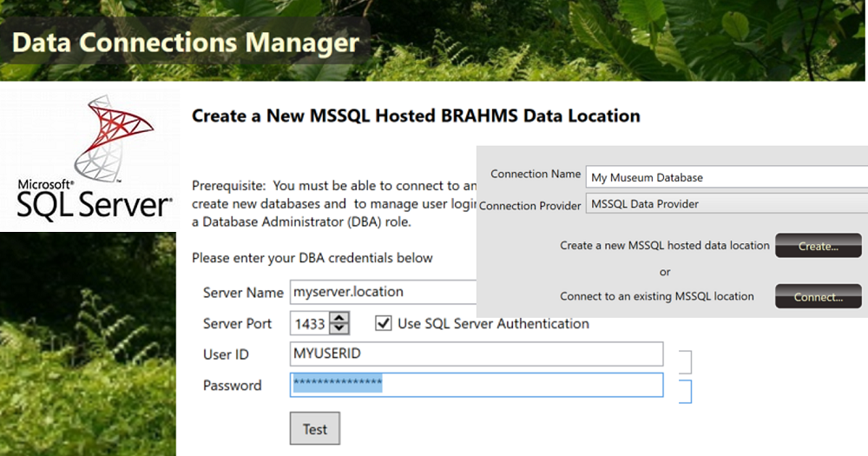The height and width of the screenshot is (456, 868).
Task: Click the User ID label
Action: 226,354
